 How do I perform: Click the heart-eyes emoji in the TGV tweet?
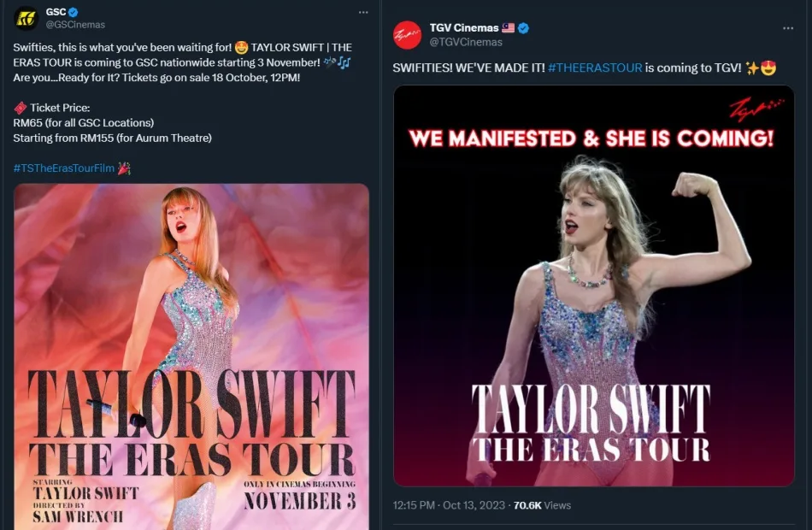click(768, 68)
